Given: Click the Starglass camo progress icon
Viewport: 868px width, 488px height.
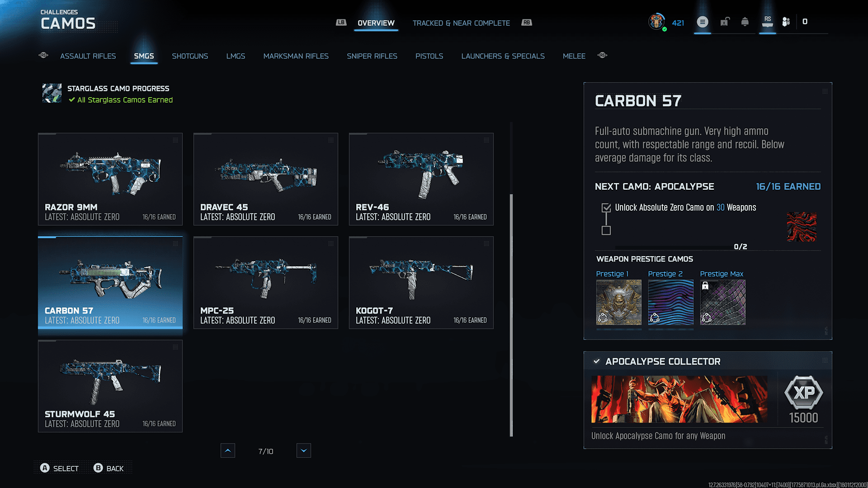Looking at the screenshot, I should point(52,93).
